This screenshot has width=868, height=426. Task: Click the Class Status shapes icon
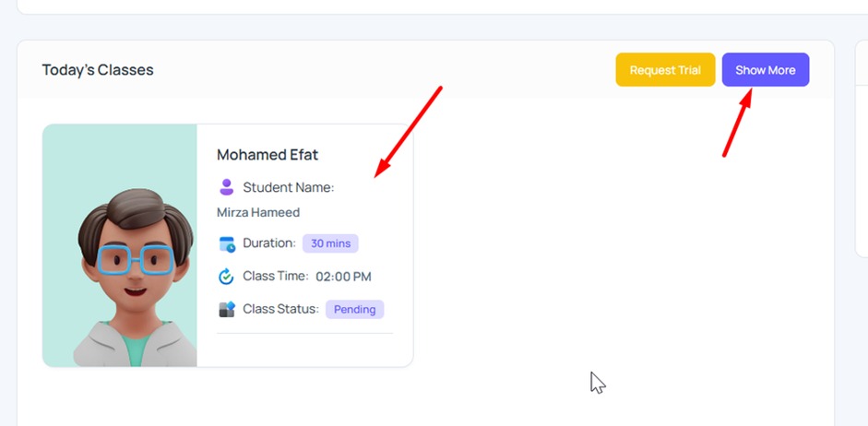tap(227, 309)
